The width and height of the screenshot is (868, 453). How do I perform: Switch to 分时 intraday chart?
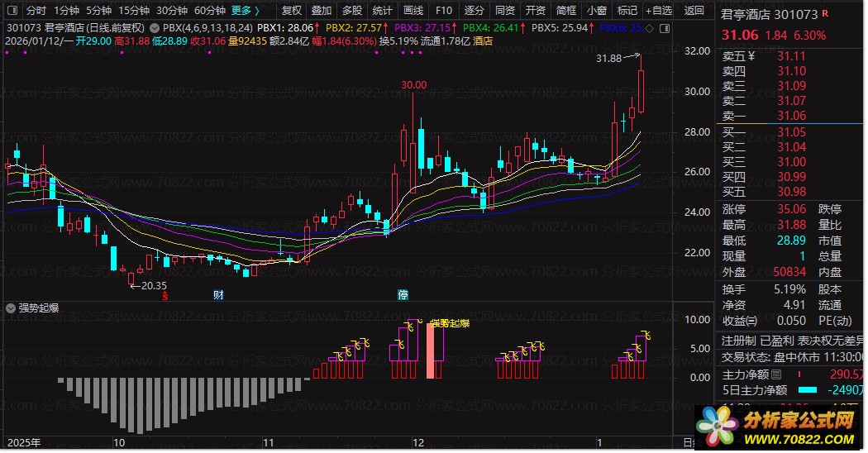[x=36, y=11]
